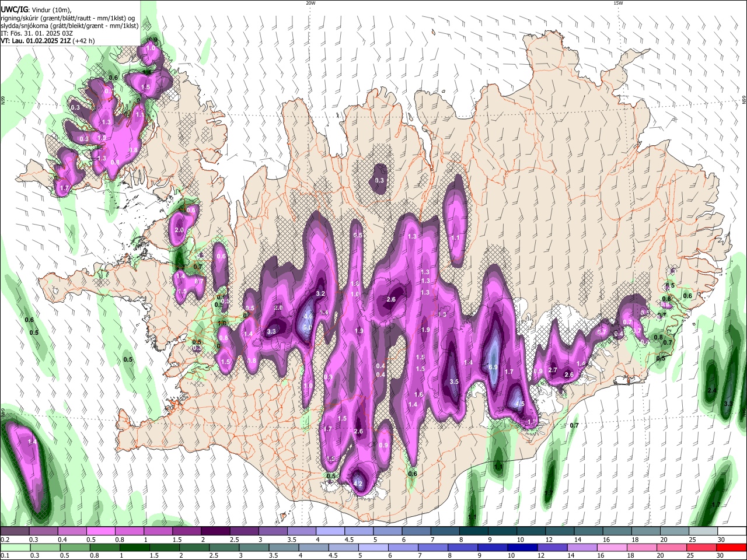Screen dimensions: 747x560
Task: Pick the snow-scale swatch between 1 and 1.5
Action: click(x=158, y=531)
